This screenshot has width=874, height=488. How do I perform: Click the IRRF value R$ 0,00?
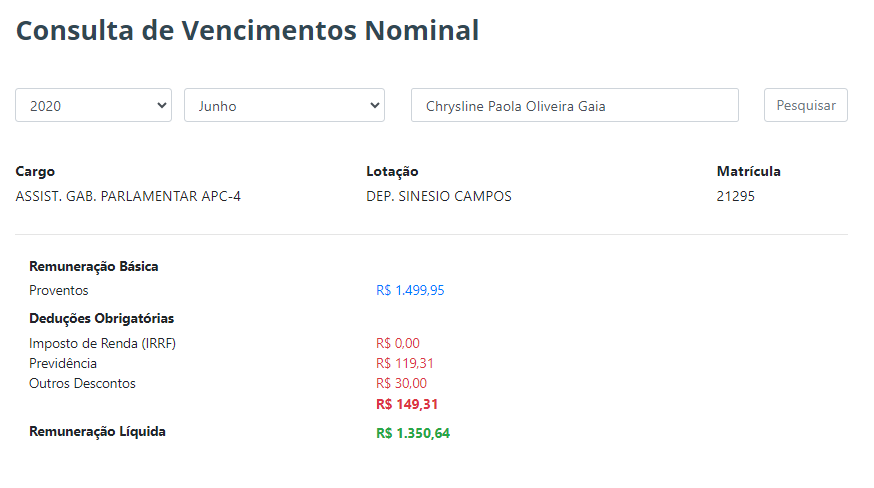pyautogui.click(x=398, y=343)
